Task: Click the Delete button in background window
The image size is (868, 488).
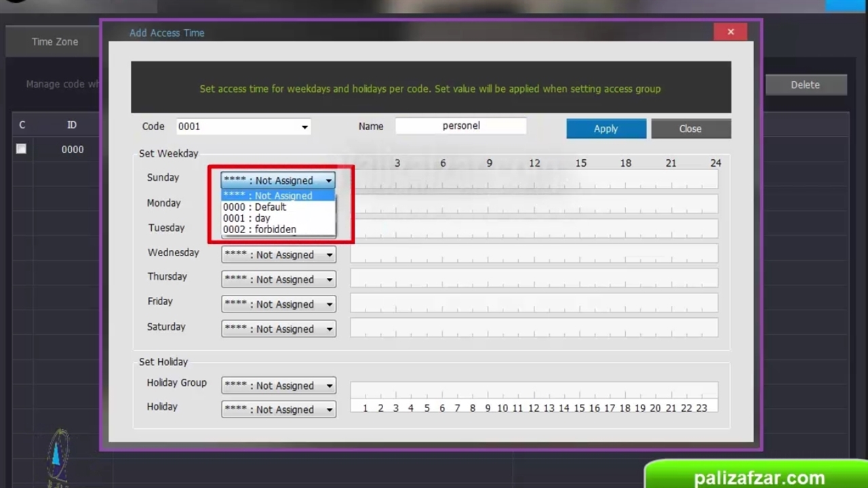Action: tap(805, 85)
